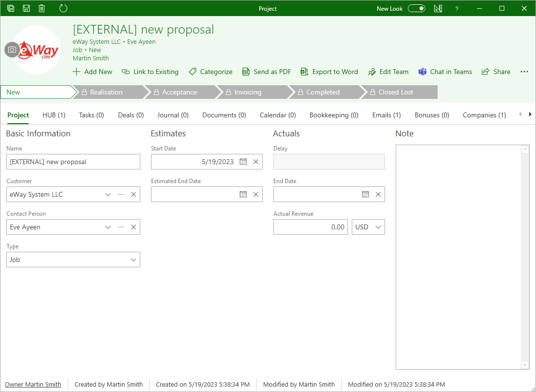Select the Invoicing workflow stage
Image resolution: width=536 pixels, height=392 pixels.
point(254,92)
